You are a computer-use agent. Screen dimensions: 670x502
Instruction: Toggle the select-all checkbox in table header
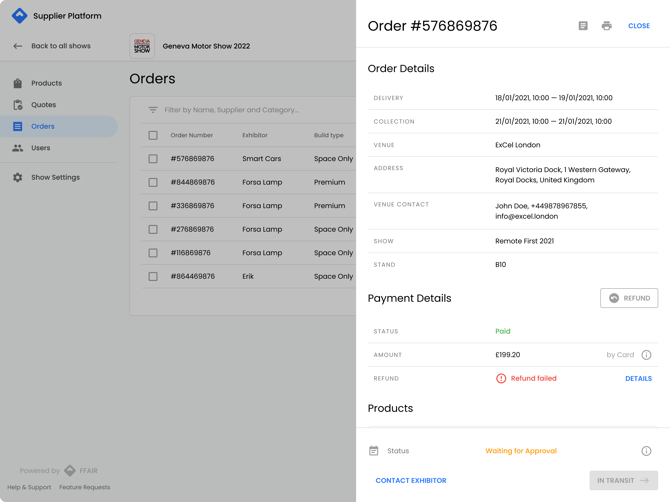[x=153, y=135]
